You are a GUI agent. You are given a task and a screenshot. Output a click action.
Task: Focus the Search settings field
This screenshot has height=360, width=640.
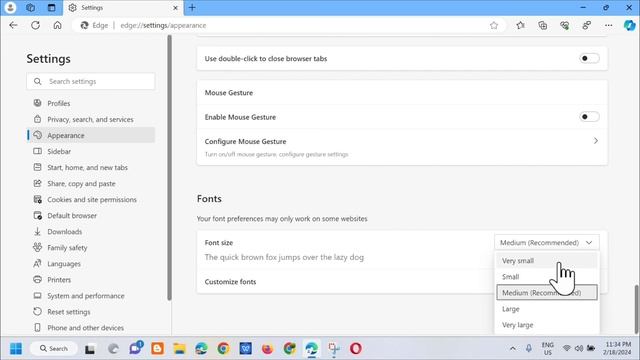pos(91,81)
